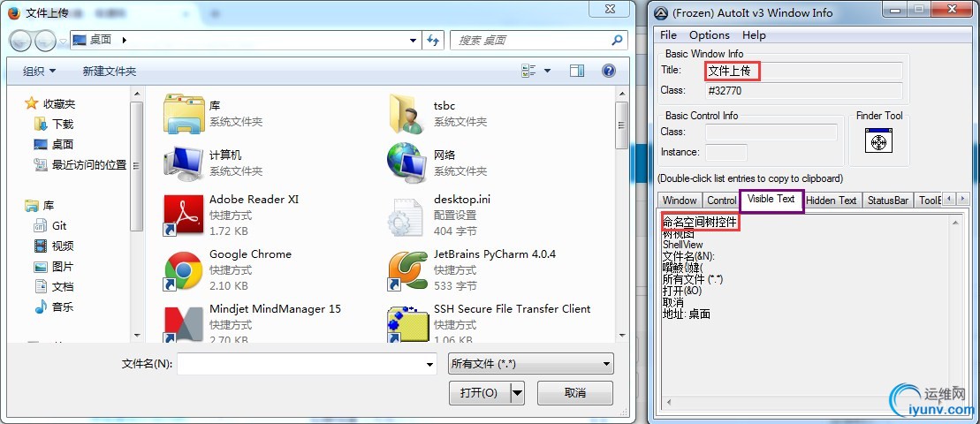Expand the 文件名 combo box dropdown arrow
The width and height of the screenshot is (980, 424).
point(429,364)
